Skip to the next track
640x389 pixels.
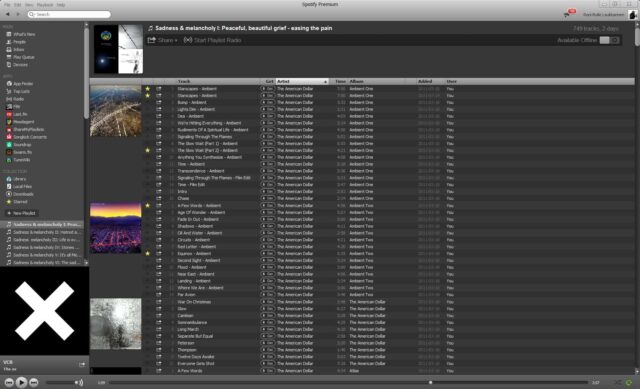[x=34, y=382]
